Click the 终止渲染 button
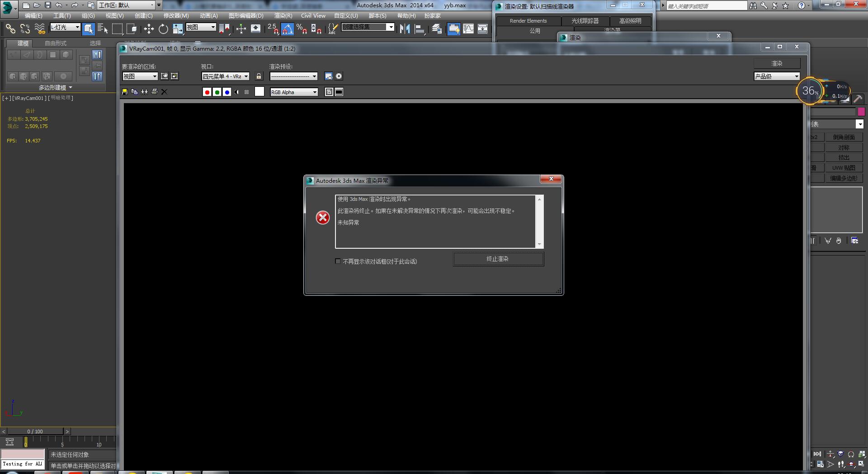The image size is (868, 474). click(x=498, y=259)
